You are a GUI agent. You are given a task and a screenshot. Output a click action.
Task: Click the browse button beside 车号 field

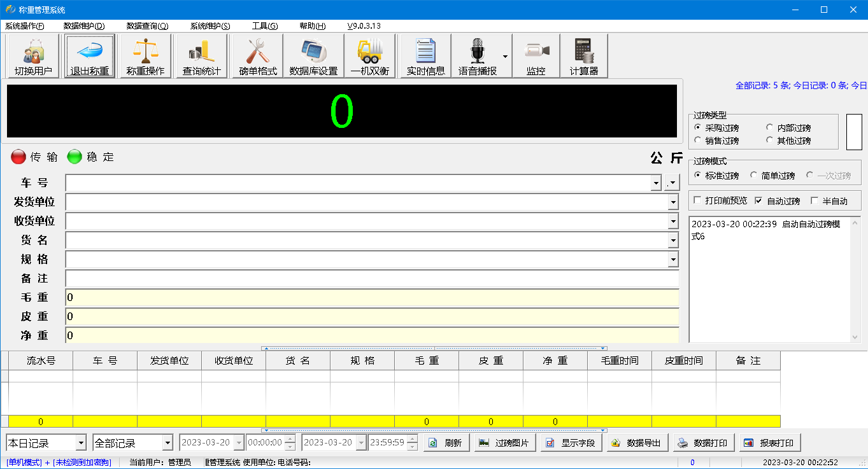click(x=672, y=183)
